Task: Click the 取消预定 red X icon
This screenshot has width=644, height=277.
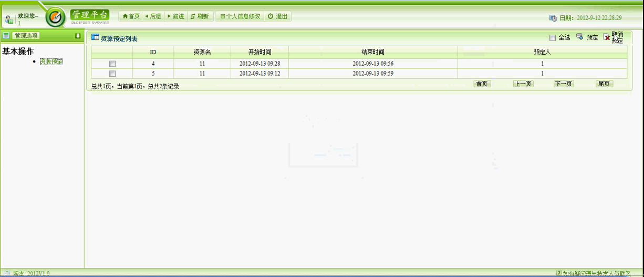Action: (607, 37)
